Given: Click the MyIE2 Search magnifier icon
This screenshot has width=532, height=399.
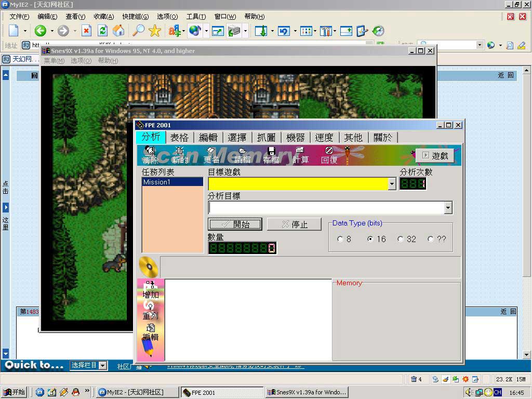Looking at the screenshot, I should click(x=138, y=31).
